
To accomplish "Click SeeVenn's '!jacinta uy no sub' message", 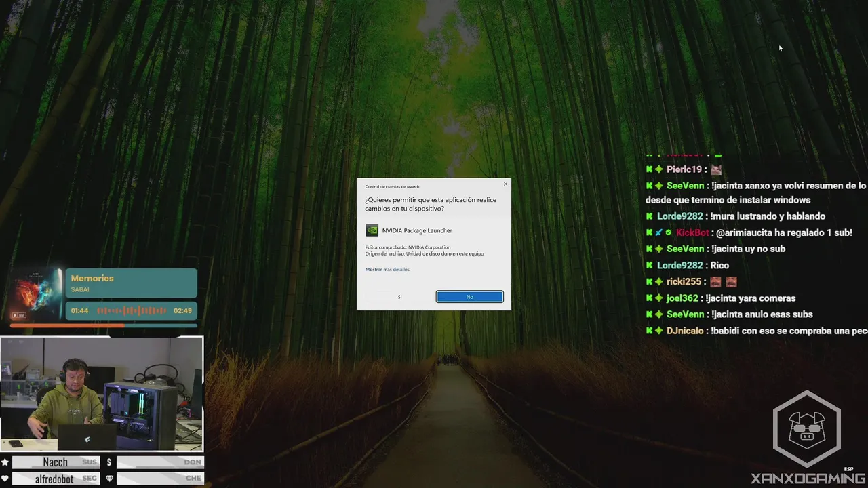I will [x=748, y=249].
